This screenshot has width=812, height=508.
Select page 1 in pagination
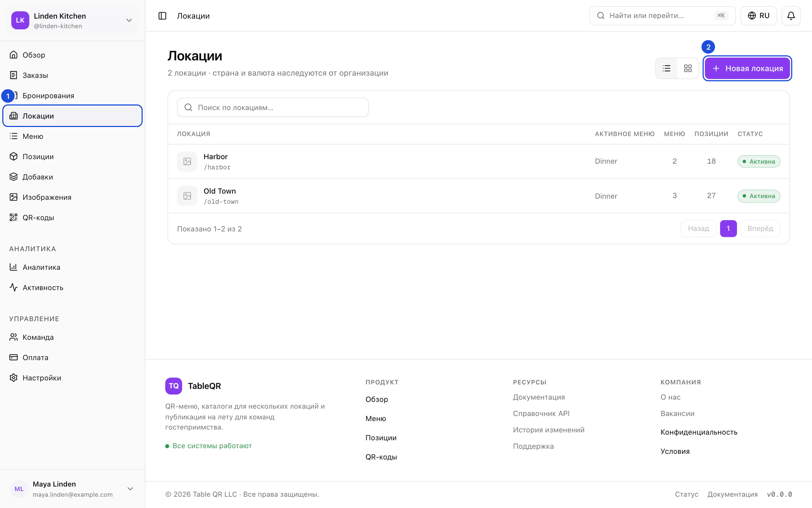click(728, 229)
